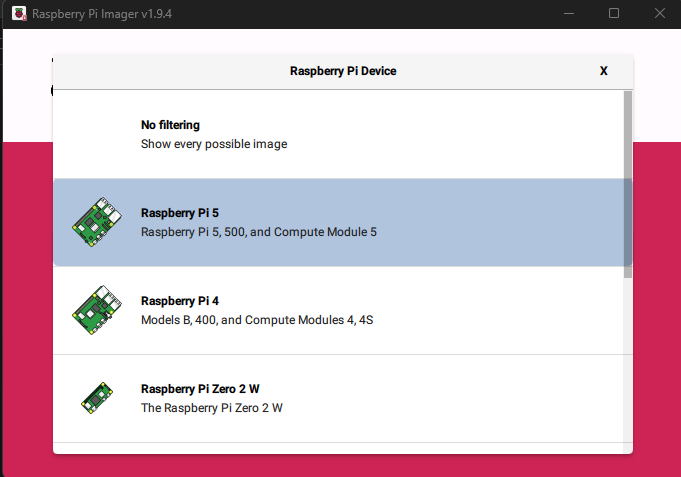Image resolution: width=681 pixels, height=477 pixels.
Task: Maximize the Raspberry Pi Imager window
Action: (x=614, y=13)
